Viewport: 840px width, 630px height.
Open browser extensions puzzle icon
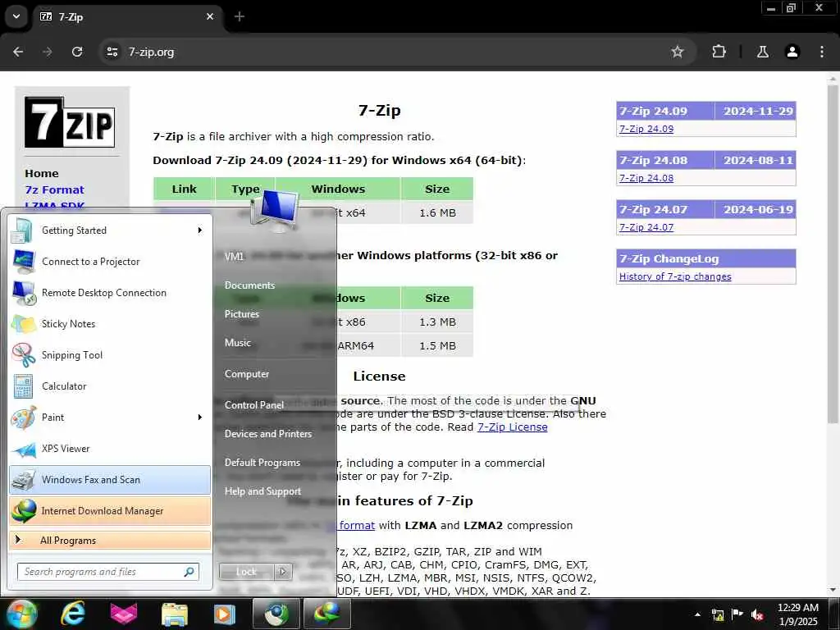click(x=719, y=52)
